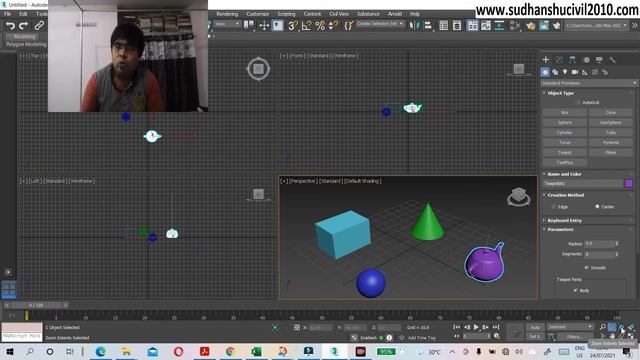Toggle the Percent Snap icon
Screen dimensions: 640x360
(320, 26)
